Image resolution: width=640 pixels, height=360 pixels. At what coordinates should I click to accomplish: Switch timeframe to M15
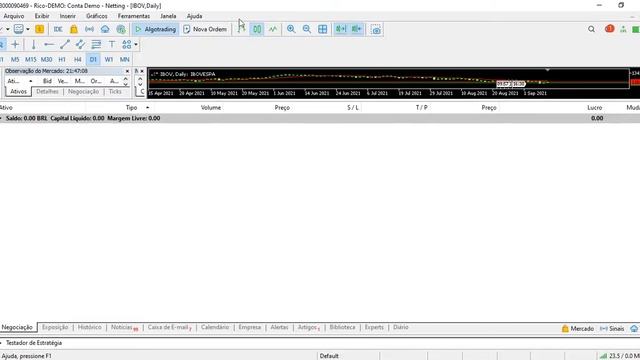click(31, 60)
